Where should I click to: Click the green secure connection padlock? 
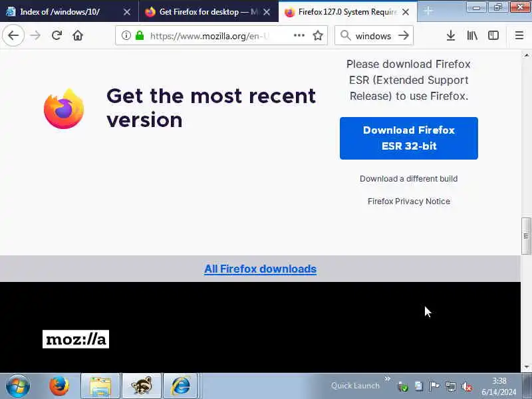coord(140,35)
